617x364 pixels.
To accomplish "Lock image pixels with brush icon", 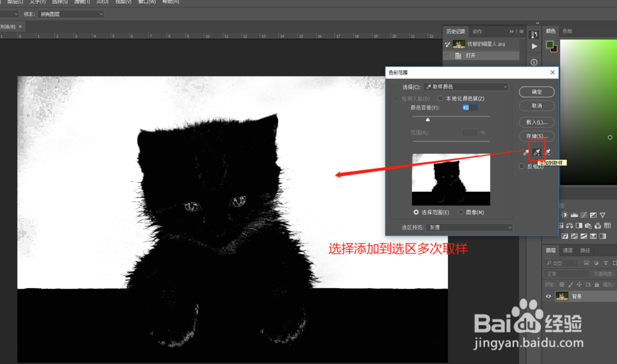I will 571,284.
